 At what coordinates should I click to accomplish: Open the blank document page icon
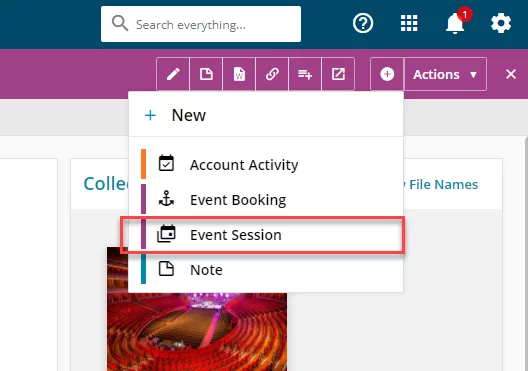pyautogui.click(x=206, y=74)
